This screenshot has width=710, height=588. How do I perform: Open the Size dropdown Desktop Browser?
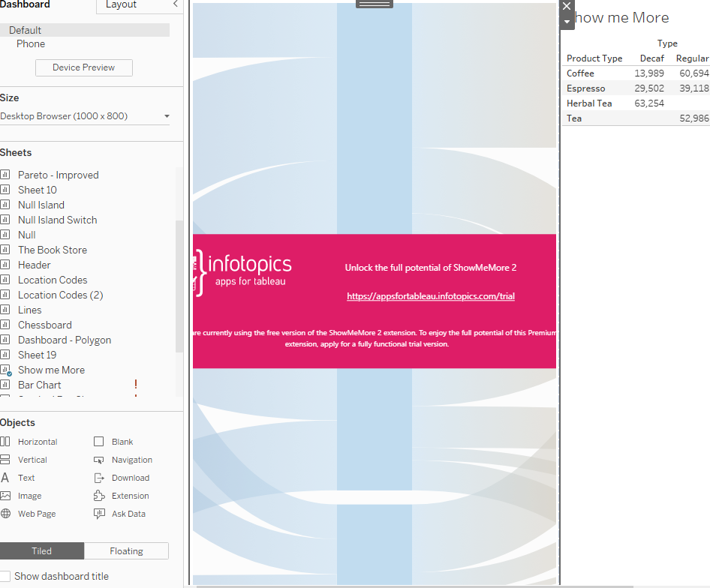(x=85, y=116)
